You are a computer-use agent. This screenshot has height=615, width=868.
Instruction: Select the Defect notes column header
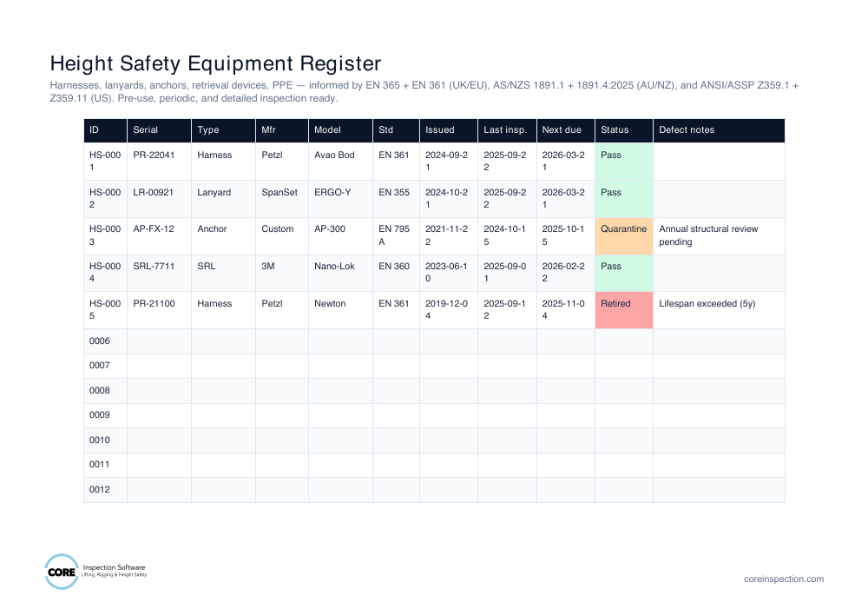tap(719, 130)
